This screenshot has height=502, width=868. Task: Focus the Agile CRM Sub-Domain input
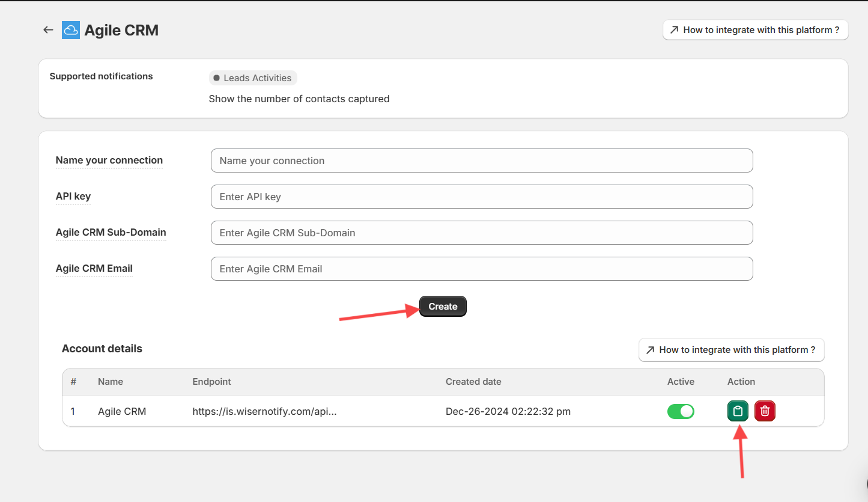(x=482, y=233)
